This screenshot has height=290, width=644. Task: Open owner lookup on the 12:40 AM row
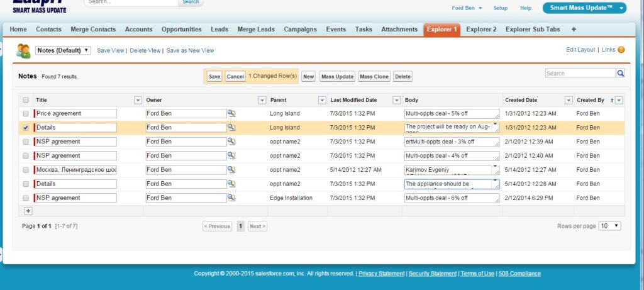231,155
